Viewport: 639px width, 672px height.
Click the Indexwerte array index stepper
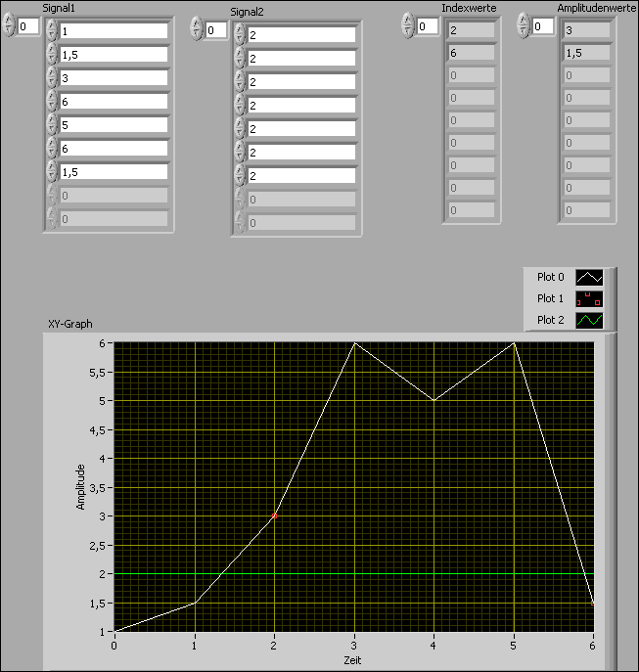[408, 24]
